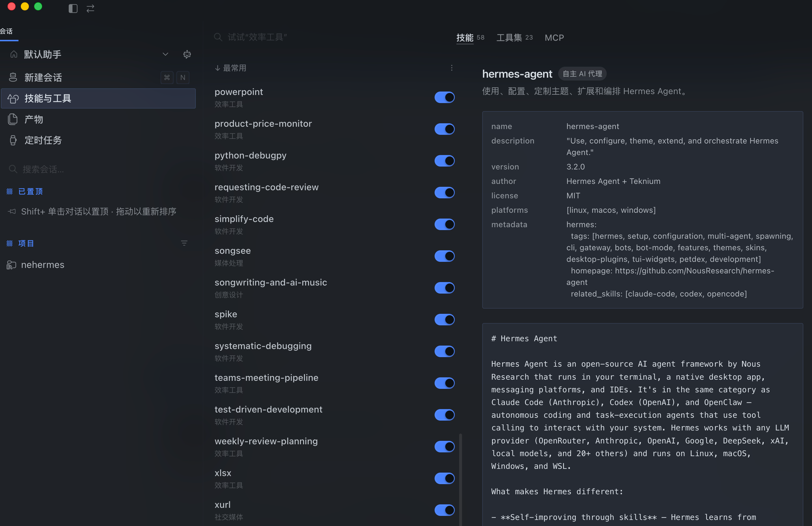The image size is (812, 526).
Task: Toggle the sidebar panel icon
Action: pyautogui.click(x=73, y=9)
